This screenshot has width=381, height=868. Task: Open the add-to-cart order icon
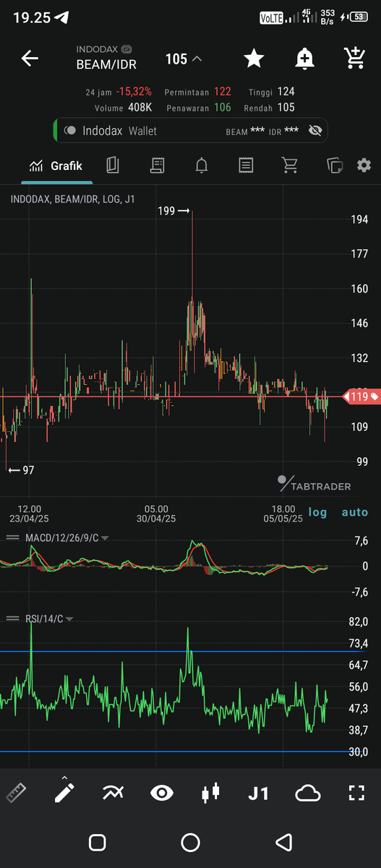pyautogui.click(x=354, y=59)
